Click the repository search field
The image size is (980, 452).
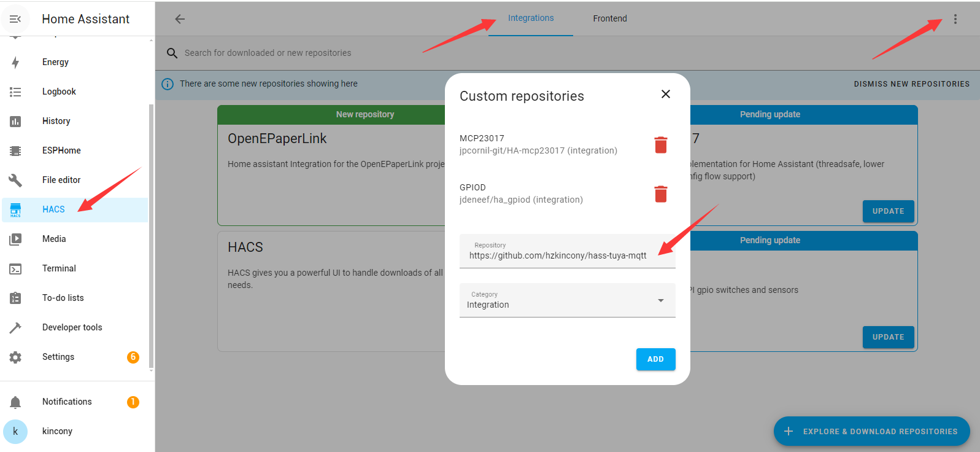[568, 53]
